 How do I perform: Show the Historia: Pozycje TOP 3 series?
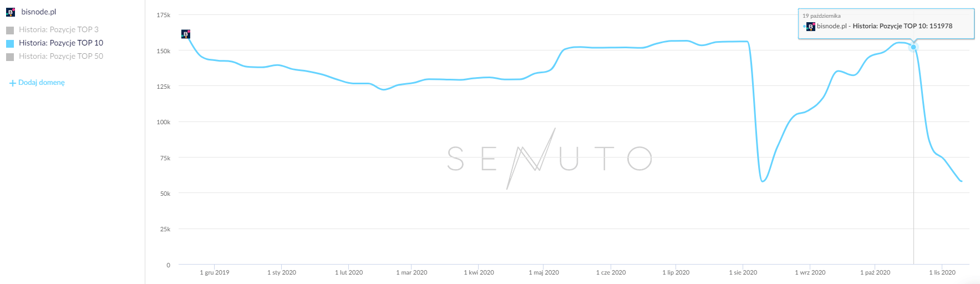click(x=58, y=29)
